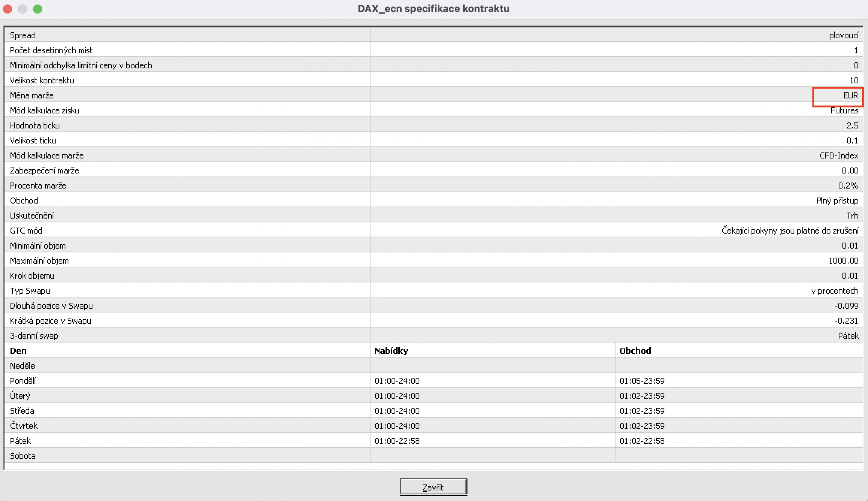Click the Velikost kontraktu value 10
The height and width of the screenshot is (501, 868).
pos(854,80)
